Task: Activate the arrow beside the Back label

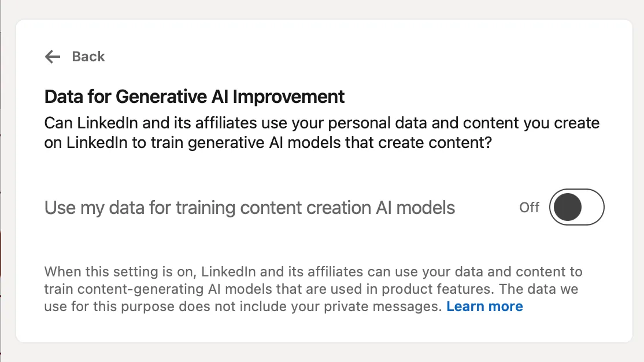Action: 52,56
